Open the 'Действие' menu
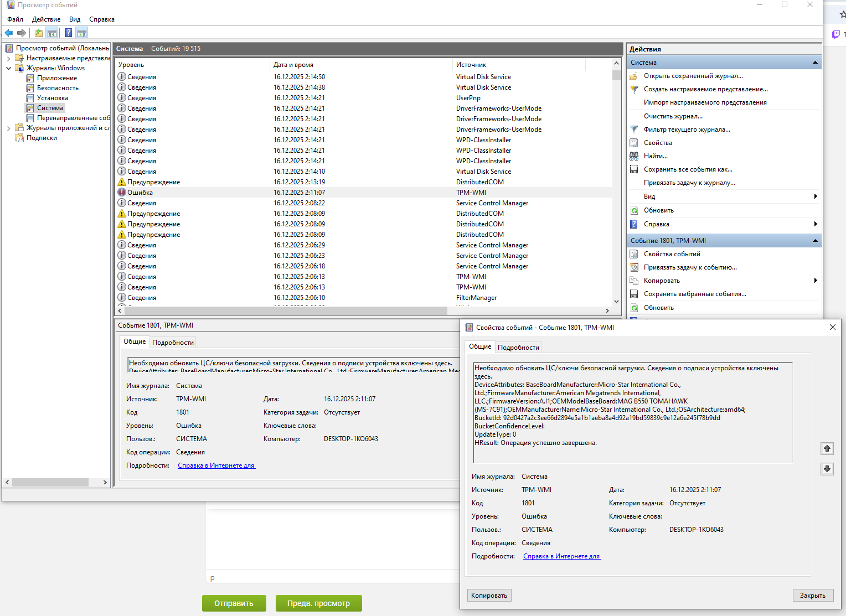This screenshot has height=616, width=846. click(x=47, y=19)
